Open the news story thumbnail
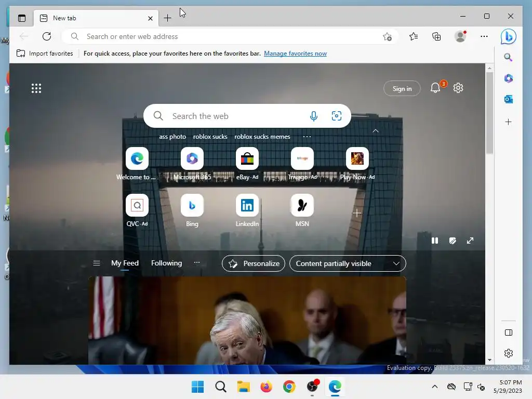This screenshot has width=532, height=399. (x=247, y=321)
